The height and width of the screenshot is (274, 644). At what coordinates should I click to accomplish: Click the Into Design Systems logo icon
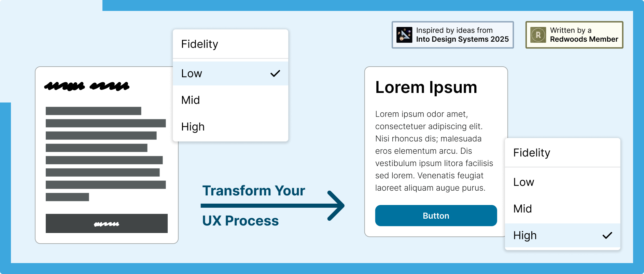tap(404, 35)
